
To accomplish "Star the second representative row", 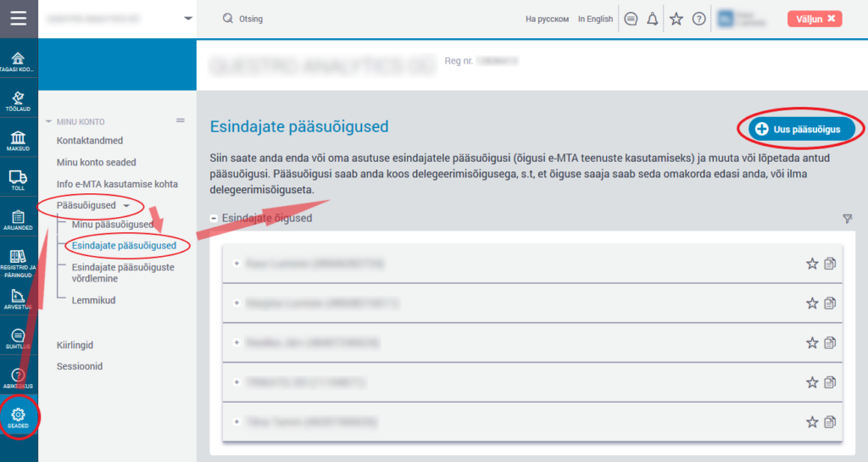I will 812,303.
